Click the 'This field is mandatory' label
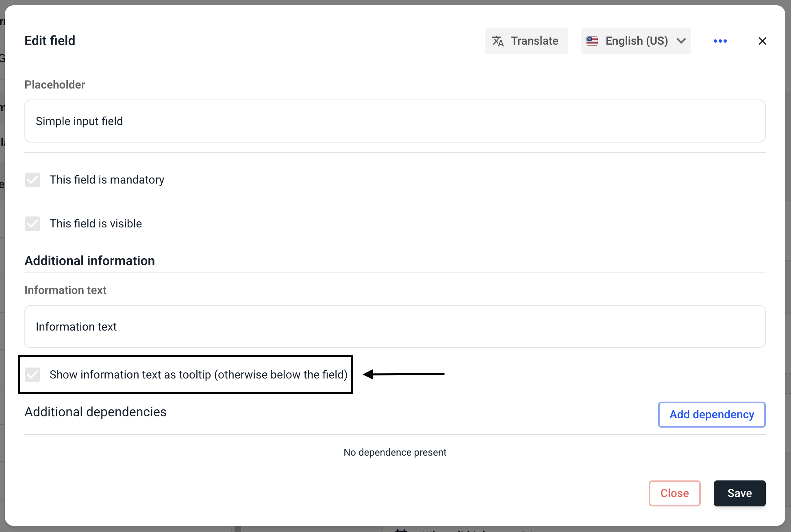The width and height of the screenshot is (791, 532). pyautogui.click(x=107, y=180)
